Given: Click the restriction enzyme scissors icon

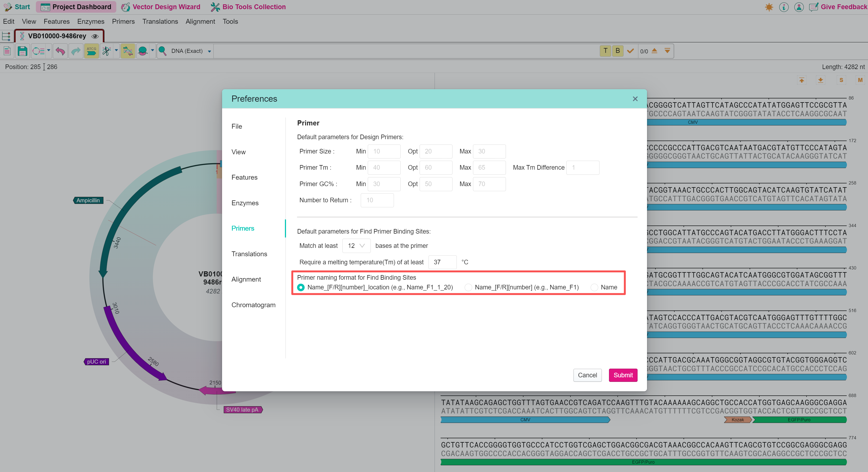Looking at the screenshot, I should 107,51.
